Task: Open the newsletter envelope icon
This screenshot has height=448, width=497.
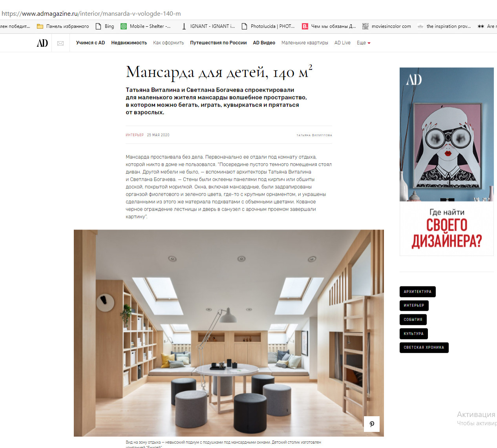Action: 60,43
